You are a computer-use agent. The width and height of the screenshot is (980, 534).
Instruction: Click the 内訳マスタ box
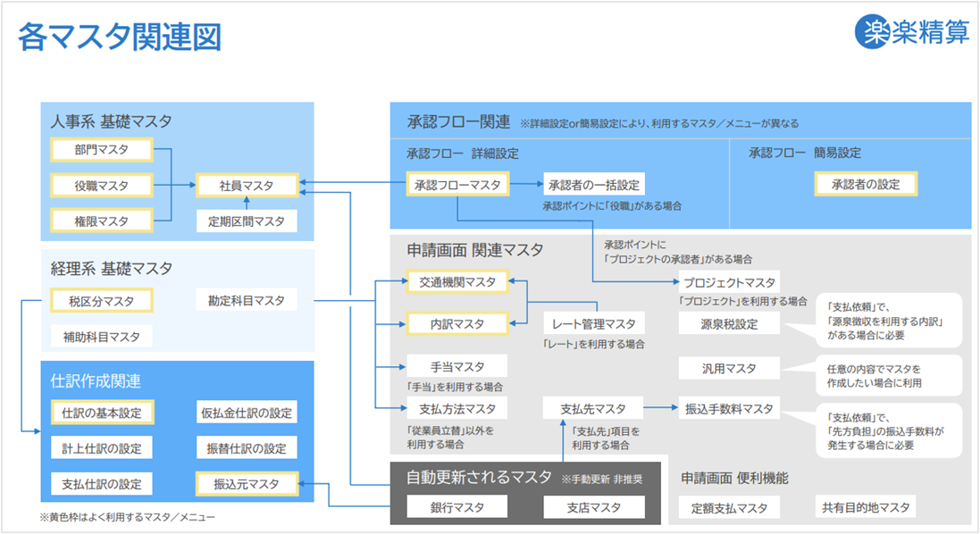click(457, 323)
